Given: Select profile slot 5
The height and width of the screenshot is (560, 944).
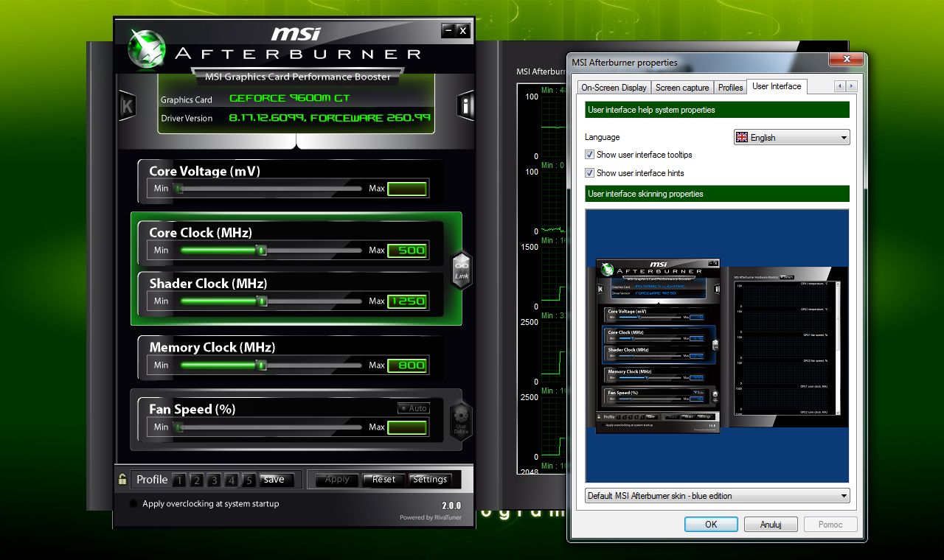Looking at the screenshot, I should point(249,480).
